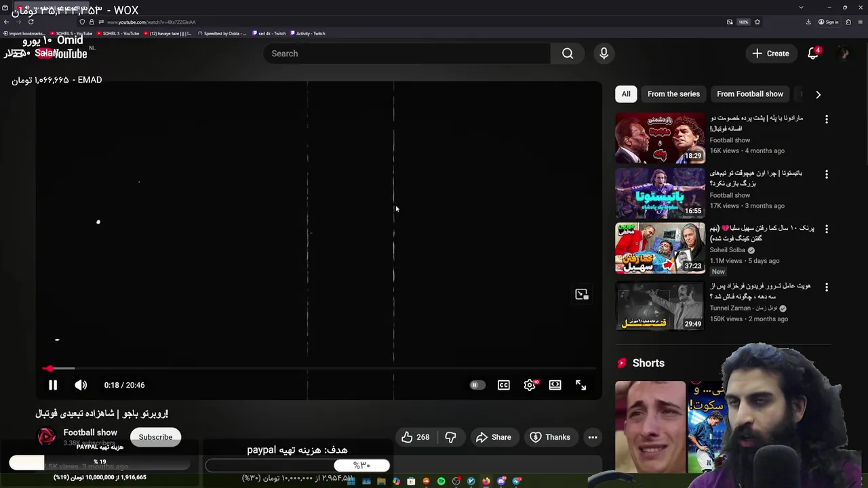This screenshot has width=868, height=488.
Task: Show more filter chips with right arrow
Action: (818, 94)
